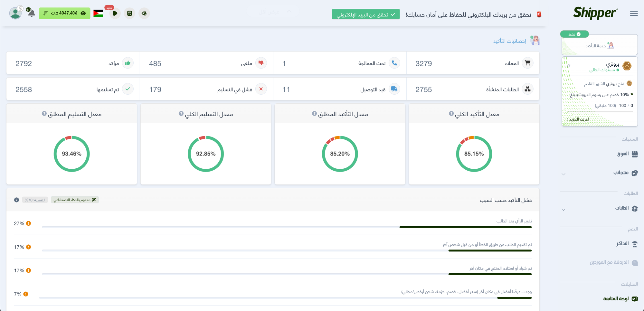Open the hamburger menu next to Shipper logo

(x=634, y=14)
